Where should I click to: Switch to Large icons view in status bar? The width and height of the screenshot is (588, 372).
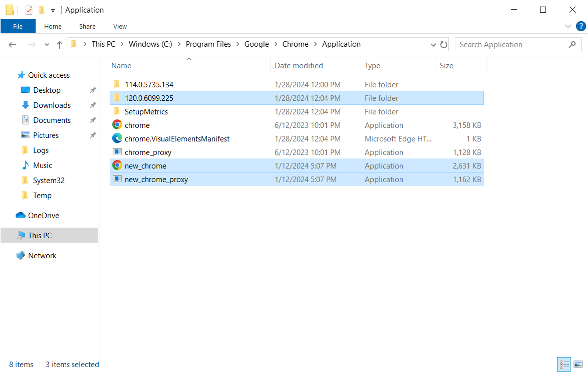pos(578,364)
